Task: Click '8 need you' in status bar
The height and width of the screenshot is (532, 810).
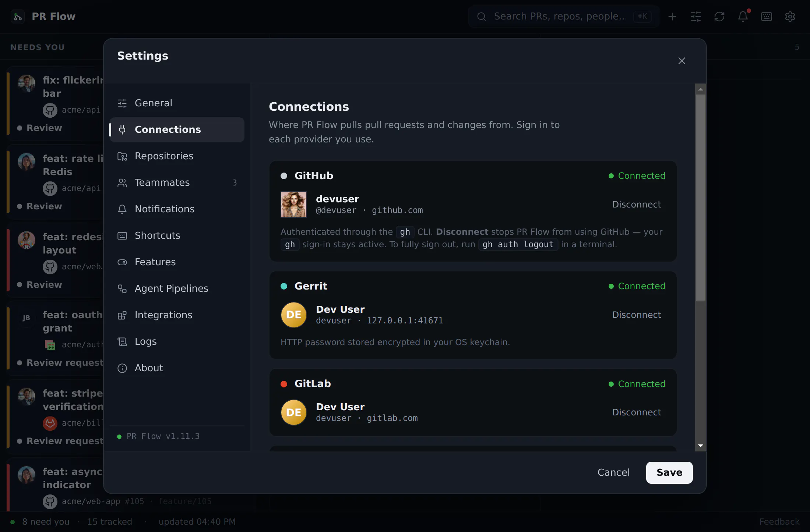Action: click(46, 522)
